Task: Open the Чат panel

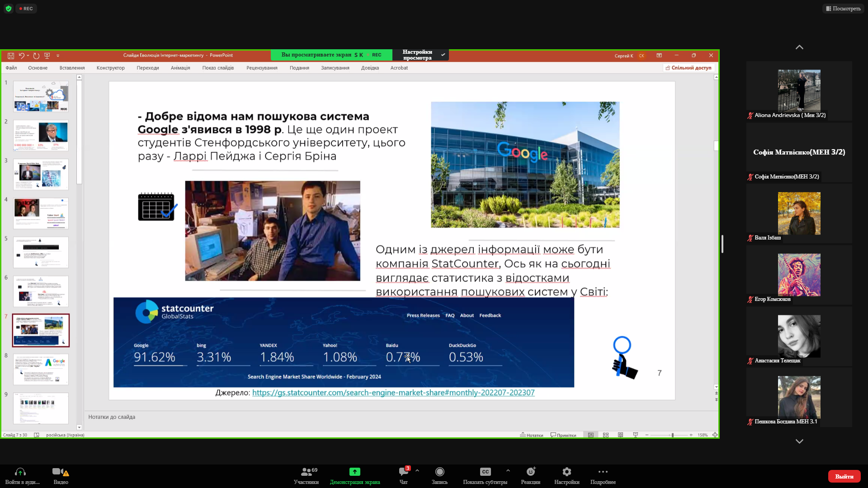Action: tap(403, 476)
